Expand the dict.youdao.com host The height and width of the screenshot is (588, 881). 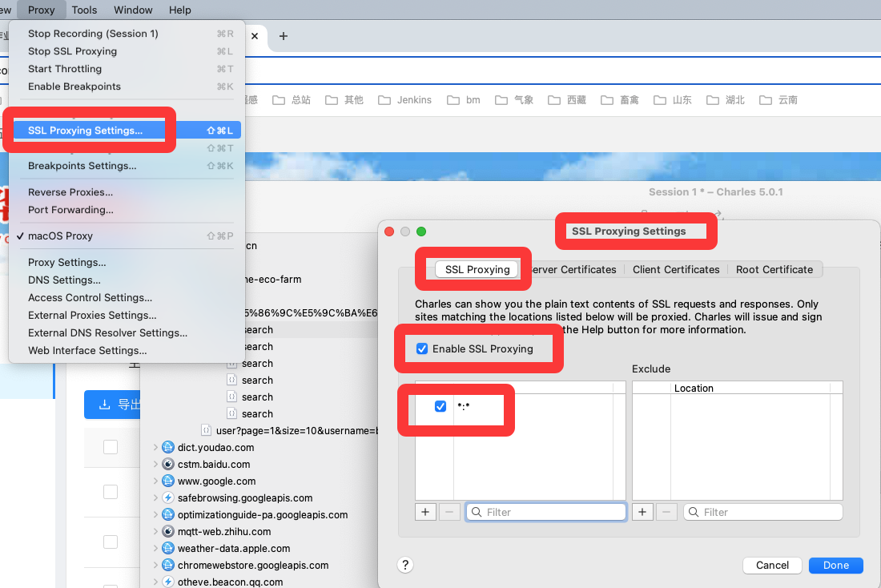tap(155, 448)
